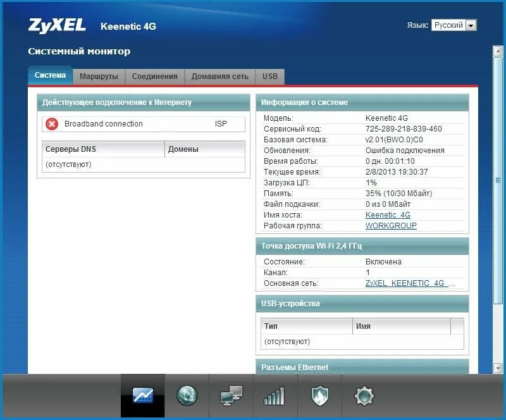
Task: Switch to the Домашняя сеть tab
Action: pos(219,77)
